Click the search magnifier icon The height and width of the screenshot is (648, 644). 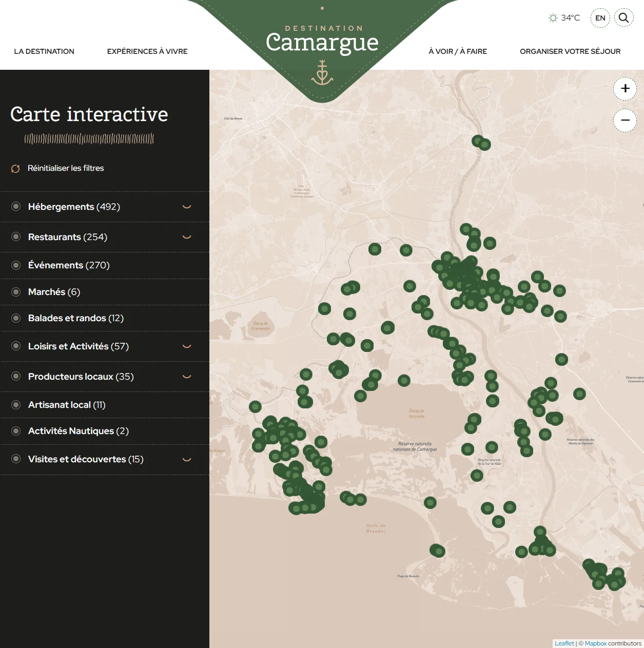623,17
